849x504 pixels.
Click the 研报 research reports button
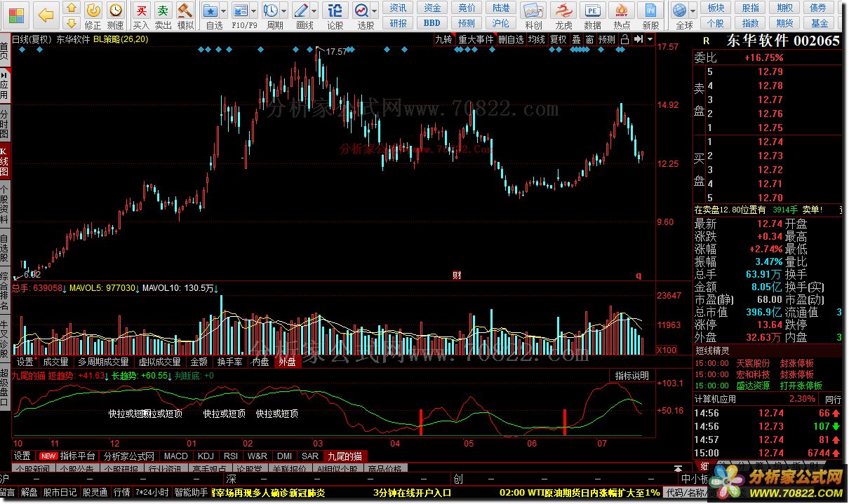click(x=399, y=22)
